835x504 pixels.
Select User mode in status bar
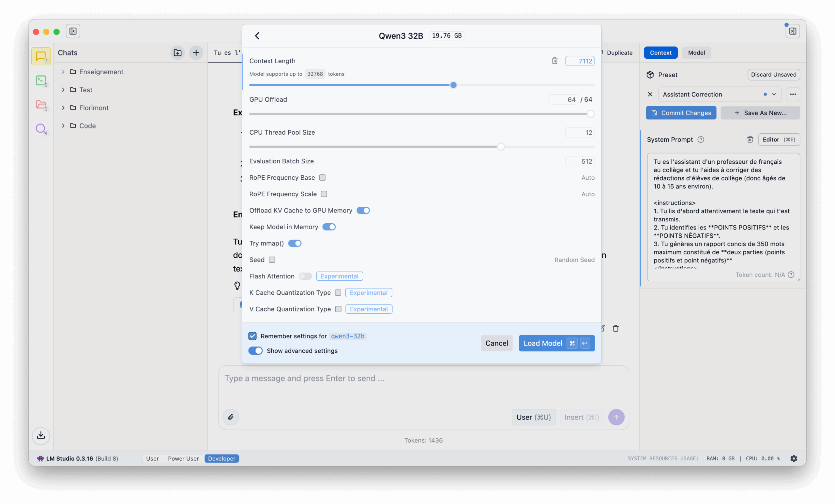pos(152,458)
